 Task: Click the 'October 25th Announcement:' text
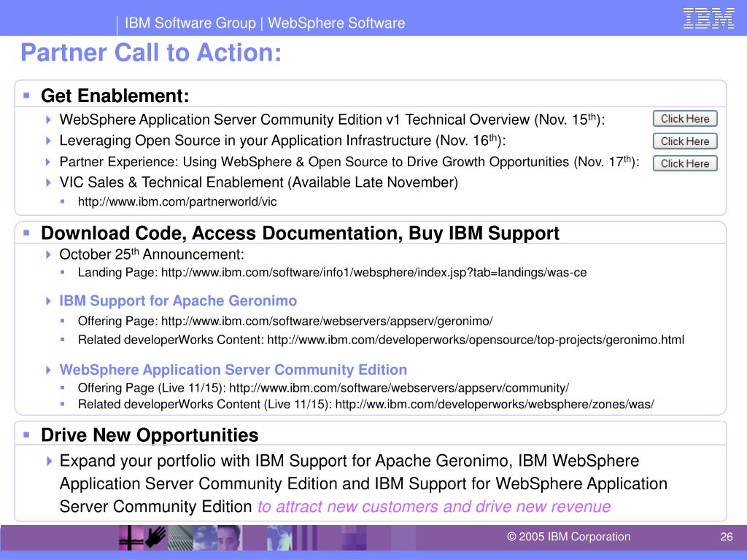152,254
